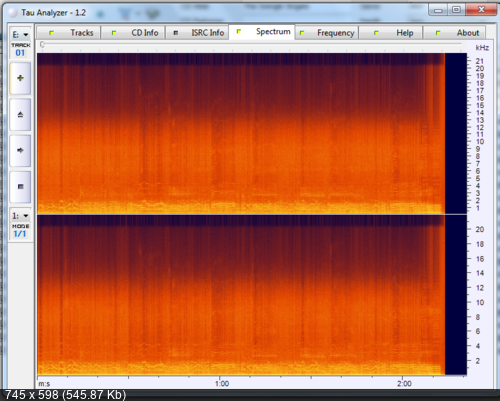Click the track number 01 indicator

tap(20, 53)
